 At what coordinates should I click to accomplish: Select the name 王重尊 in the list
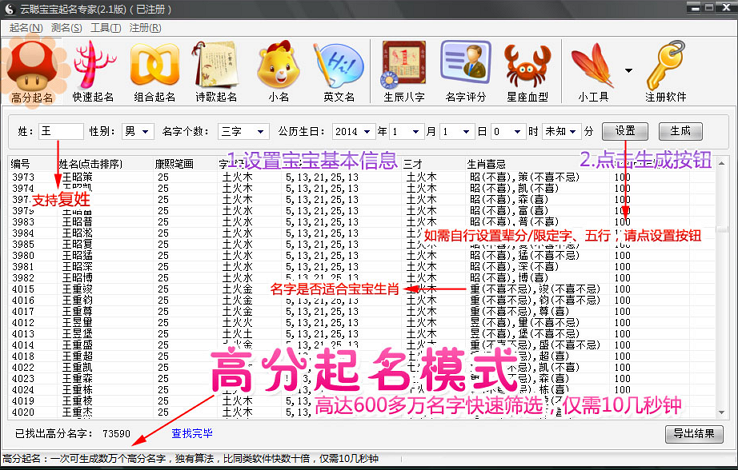click(x=78, y=311)
